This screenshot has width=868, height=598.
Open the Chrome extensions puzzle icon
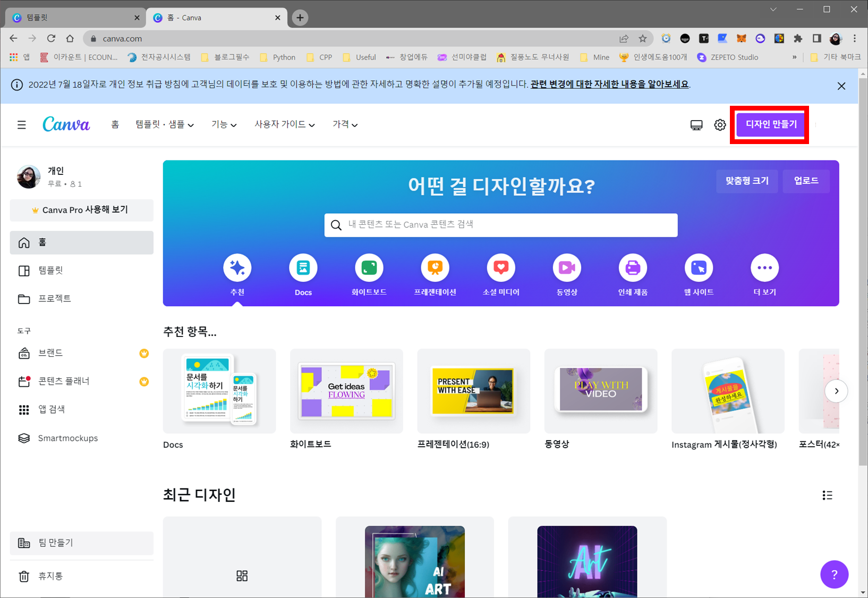point(798,38)
